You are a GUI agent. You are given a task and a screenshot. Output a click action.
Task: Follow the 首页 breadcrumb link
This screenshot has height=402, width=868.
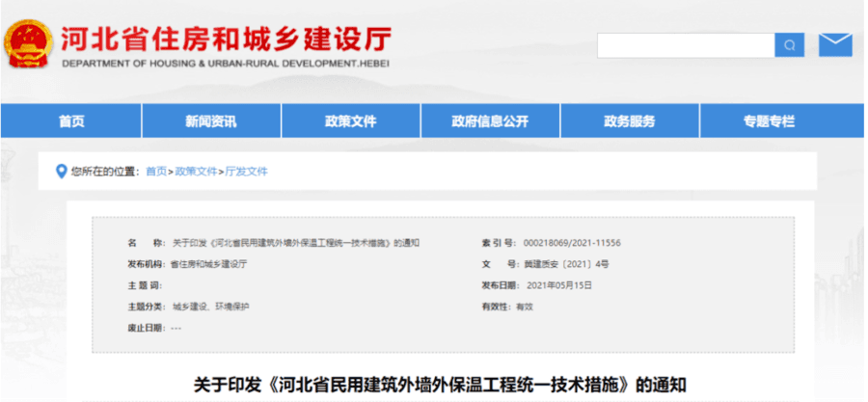(x=155, y=172)
